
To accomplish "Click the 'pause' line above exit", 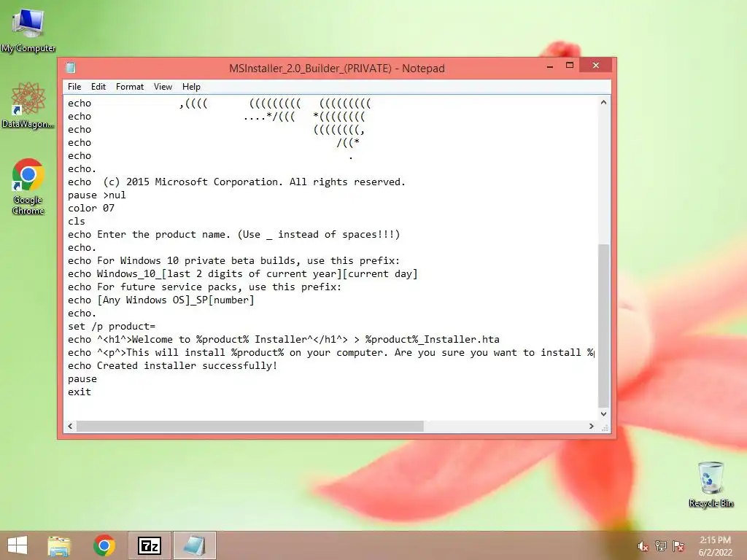I will tap(82, 379).
